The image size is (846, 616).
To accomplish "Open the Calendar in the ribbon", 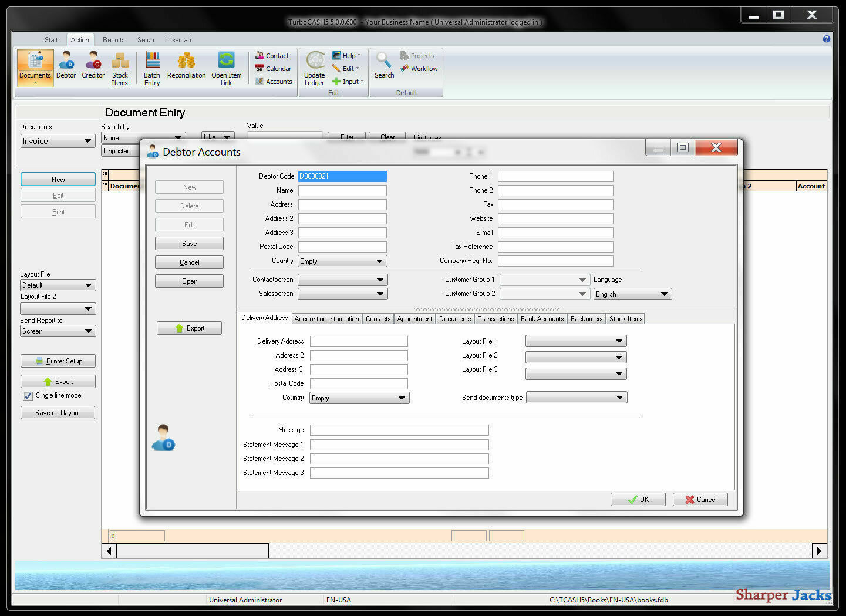I will tap(273, 69).
